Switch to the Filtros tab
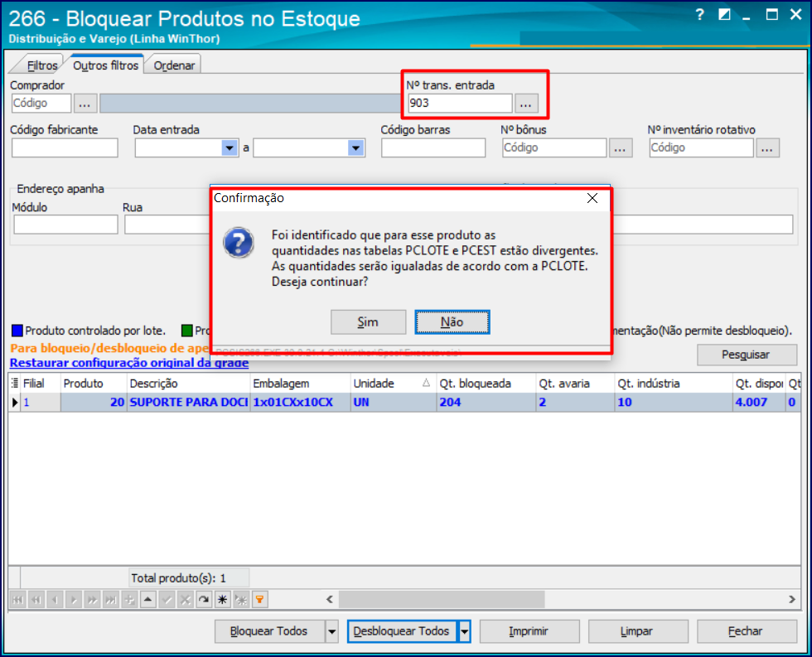 (x=40, y=65)
